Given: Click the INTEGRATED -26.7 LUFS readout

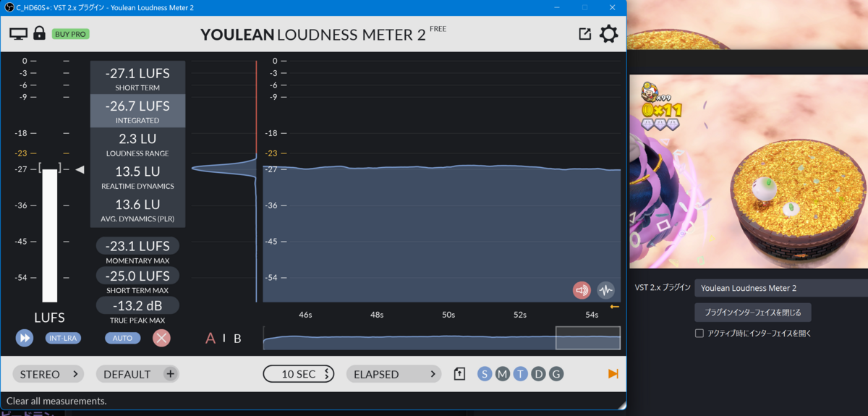Looking at the screenshot, I should click(x=137, y=111).
